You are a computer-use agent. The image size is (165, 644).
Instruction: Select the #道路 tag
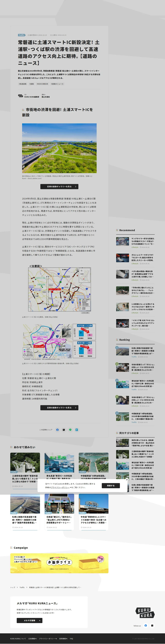click(31, 84)
